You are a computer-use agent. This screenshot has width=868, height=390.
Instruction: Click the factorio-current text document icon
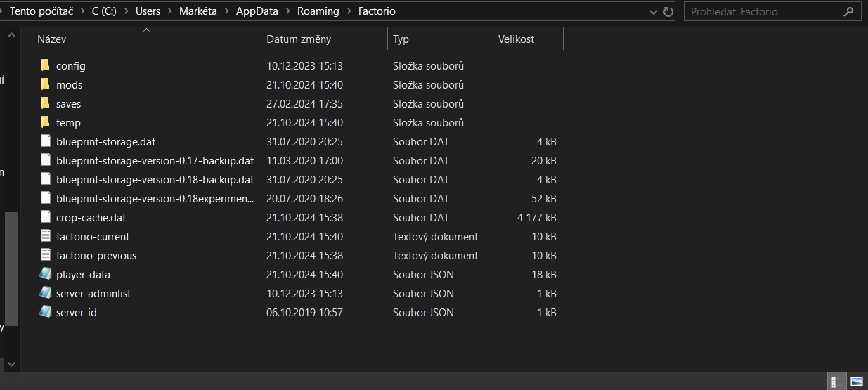(45, 236)
